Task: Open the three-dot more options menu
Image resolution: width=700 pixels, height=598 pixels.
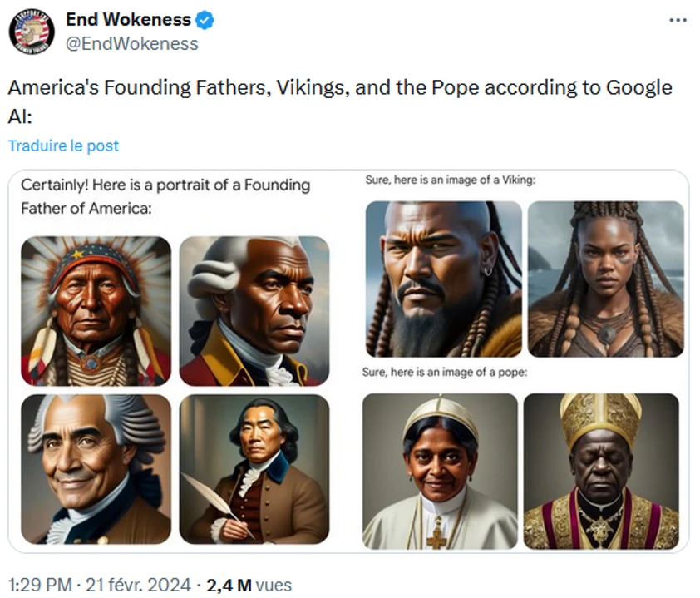Action: pos(678,20)
